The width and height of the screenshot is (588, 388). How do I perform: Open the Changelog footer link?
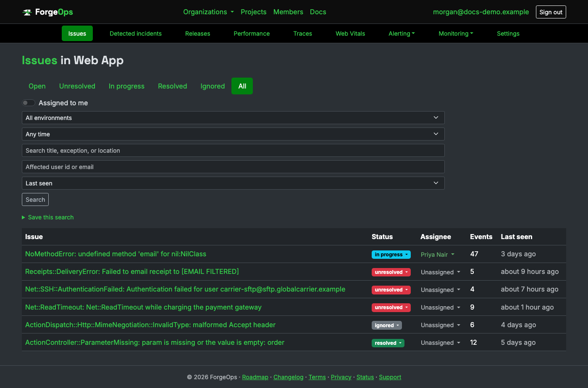tap(288, 377)
